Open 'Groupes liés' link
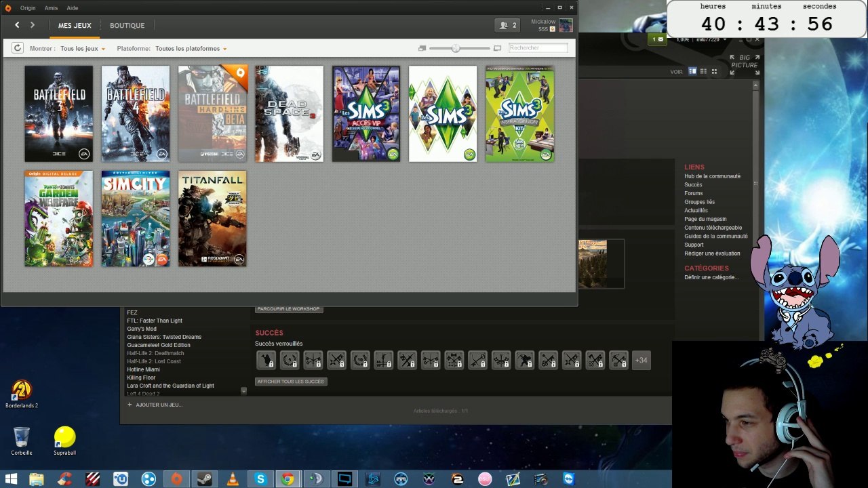The width and height of the screenshot is (868, 488). coord(699,202)
